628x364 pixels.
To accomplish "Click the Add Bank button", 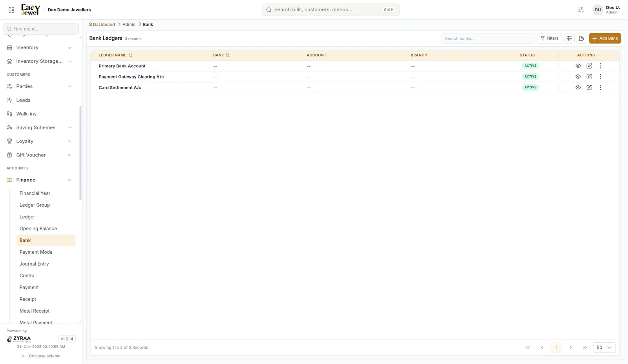I will point(605,38).
